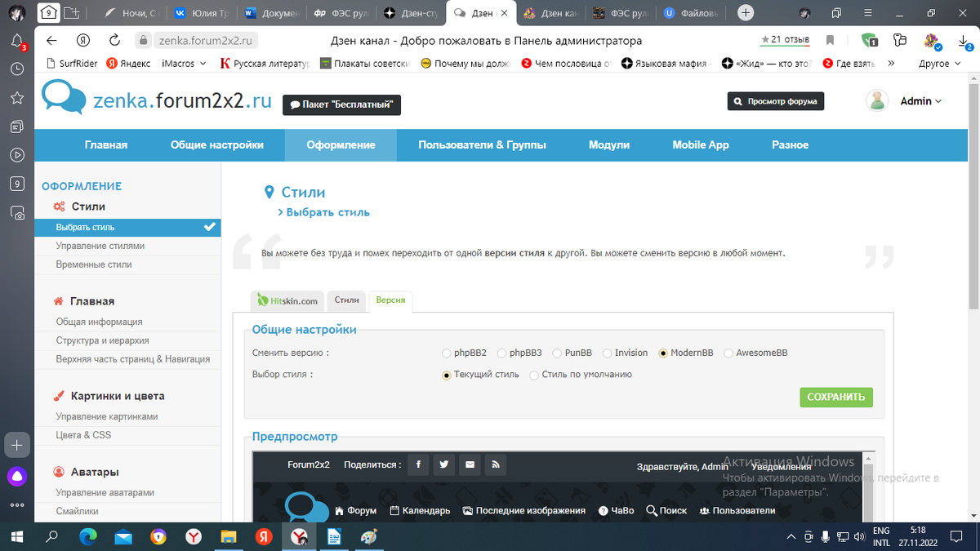
Task: Open the Общие настройки menu item
Action: [x=217, y=145]
